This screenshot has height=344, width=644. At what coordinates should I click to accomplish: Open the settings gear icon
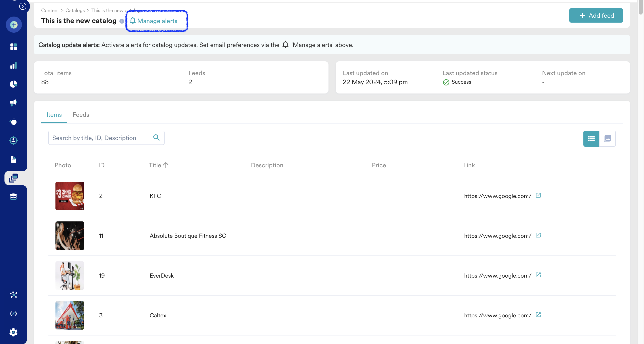coord(13,332)
